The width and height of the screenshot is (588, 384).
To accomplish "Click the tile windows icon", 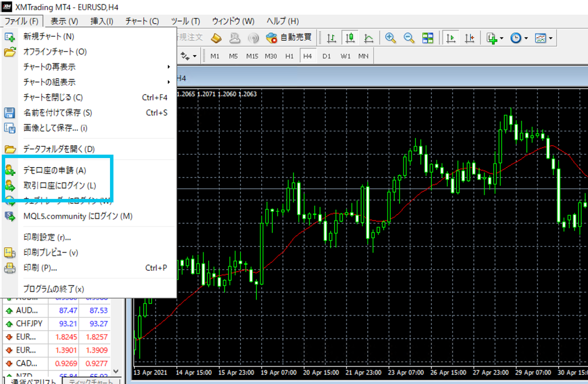I will [428, 38].
